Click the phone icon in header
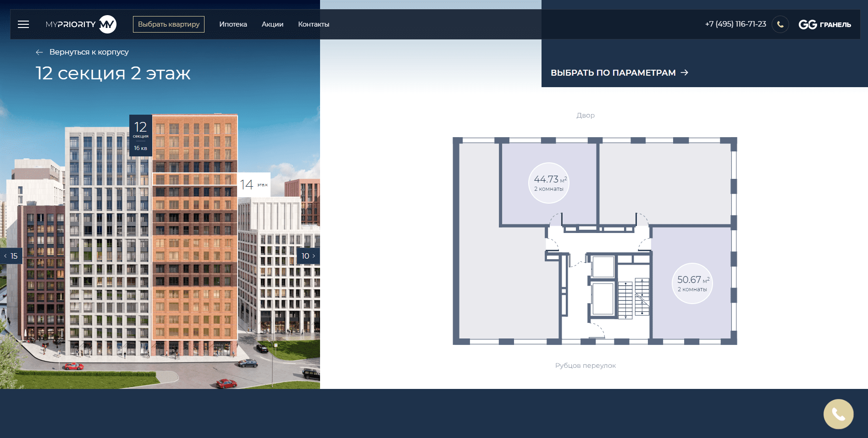The height and width of the screenshot is (438, 868). [x=780, y=24]
